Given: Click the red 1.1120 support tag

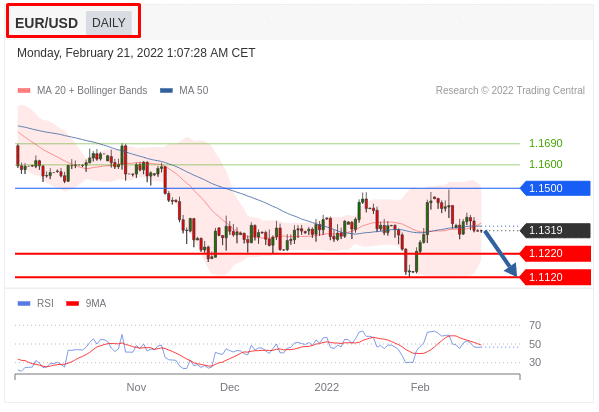Looking at the screenshot, I should coord(556,277).
